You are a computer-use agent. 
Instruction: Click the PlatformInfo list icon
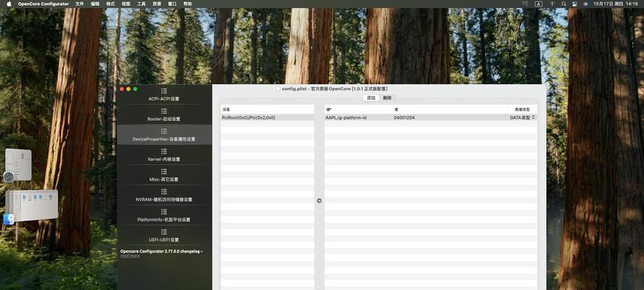[x=164, y=212]
